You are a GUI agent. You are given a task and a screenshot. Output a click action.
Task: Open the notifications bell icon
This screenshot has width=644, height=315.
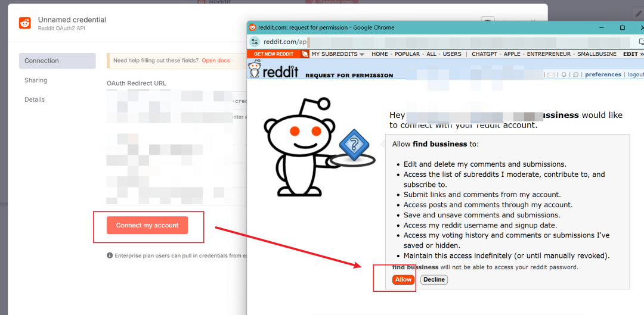564,74
